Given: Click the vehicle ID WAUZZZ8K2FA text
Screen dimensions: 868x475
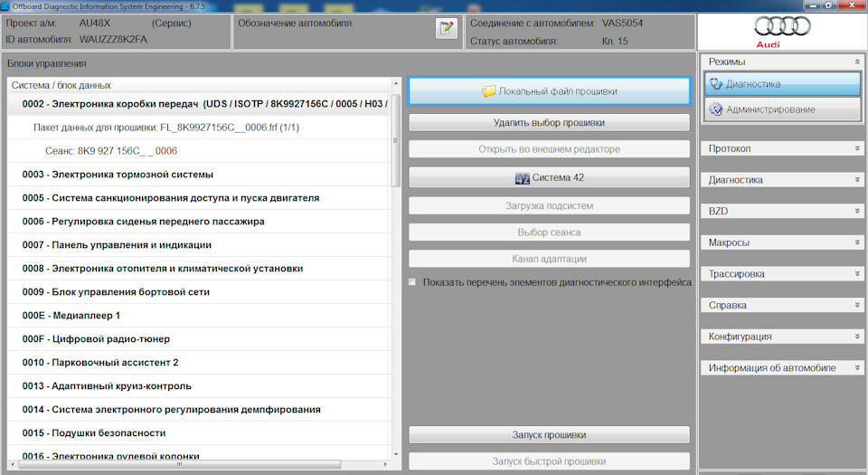Looking at the screenshot, I should 113,39.
